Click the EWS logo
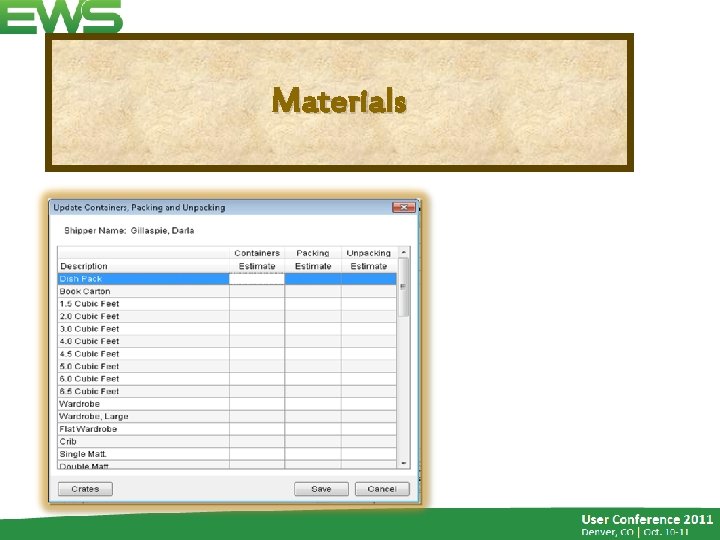The image size is (720, 540). 61,17
